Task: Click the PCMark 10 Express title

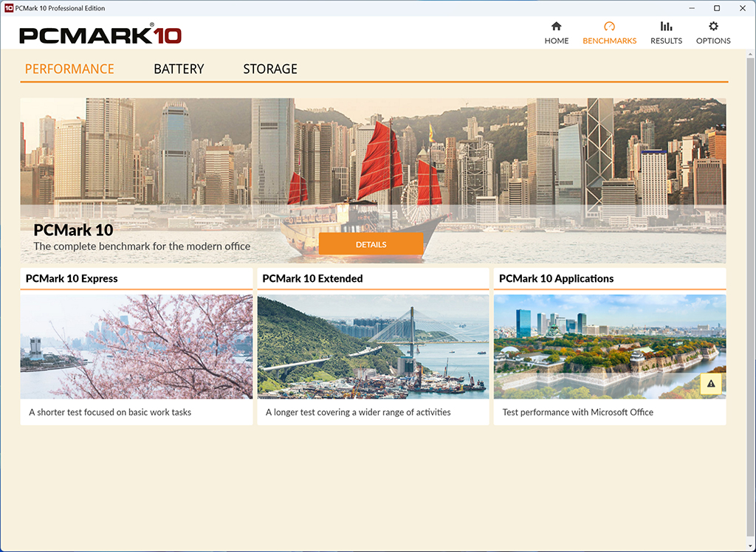Action: tap(72, 279)
